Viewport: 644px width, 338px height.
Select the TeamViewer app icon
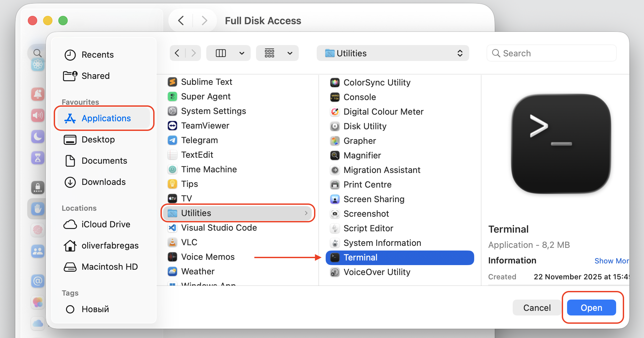pyautogui.click(x=172, y=126)
